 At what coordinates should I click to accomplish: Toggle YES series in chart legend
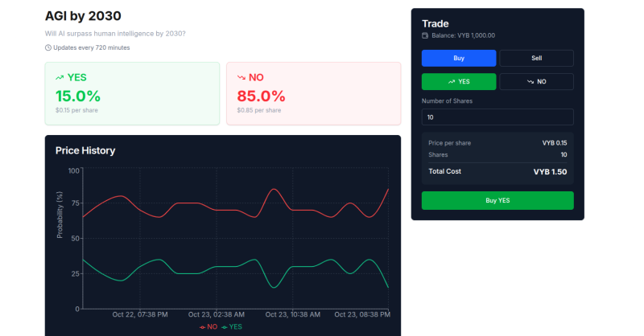pos(232,327)
